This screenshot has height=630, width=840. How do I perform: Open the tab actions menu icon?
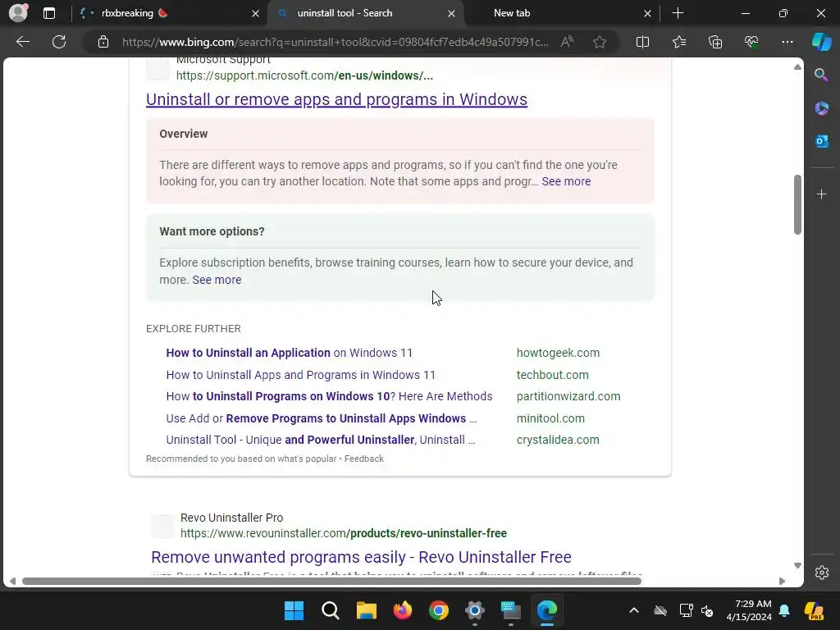pyautogui.click(x=49, y=13)
